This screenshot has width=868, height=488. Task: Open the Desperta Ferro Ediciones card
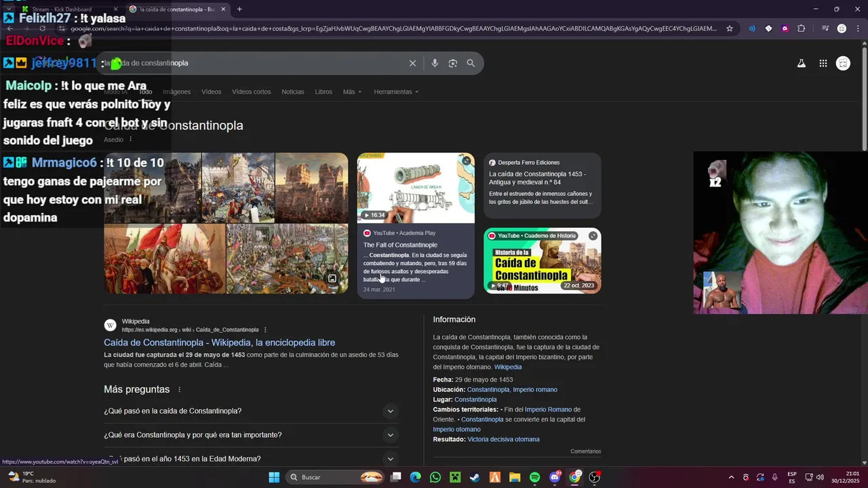pos(542,185)
